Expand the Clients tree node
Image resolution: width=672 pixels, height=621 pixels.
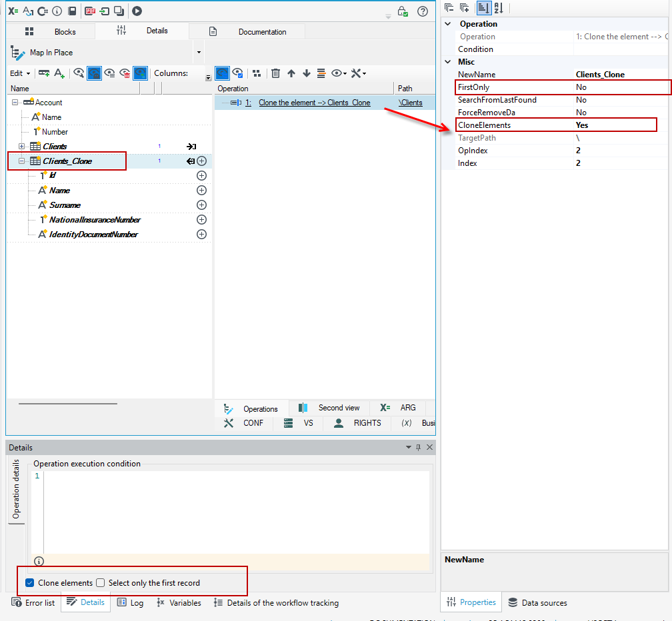21,147
